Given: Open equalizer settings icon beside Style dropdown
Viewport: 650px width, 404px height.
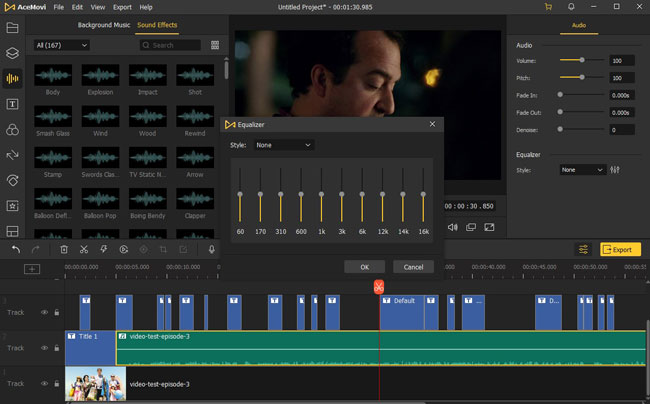Looking at the screenshot, I should coord(615,170).
